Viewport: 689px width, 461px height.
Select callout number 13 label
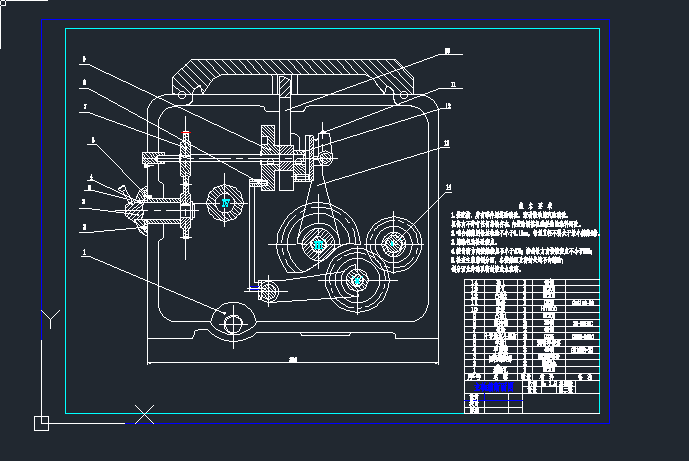click(x=447, y=144)
